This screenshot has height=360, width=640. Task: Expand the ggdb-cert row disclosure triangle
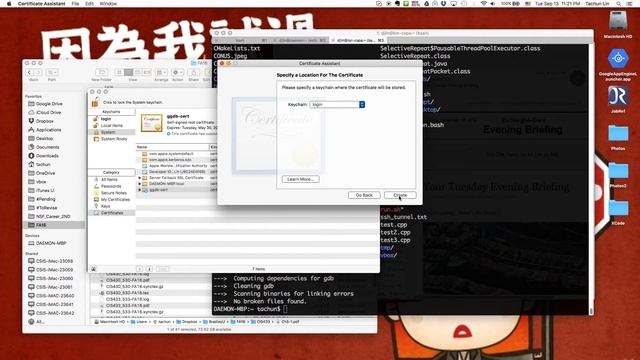(x=140, y=190)
